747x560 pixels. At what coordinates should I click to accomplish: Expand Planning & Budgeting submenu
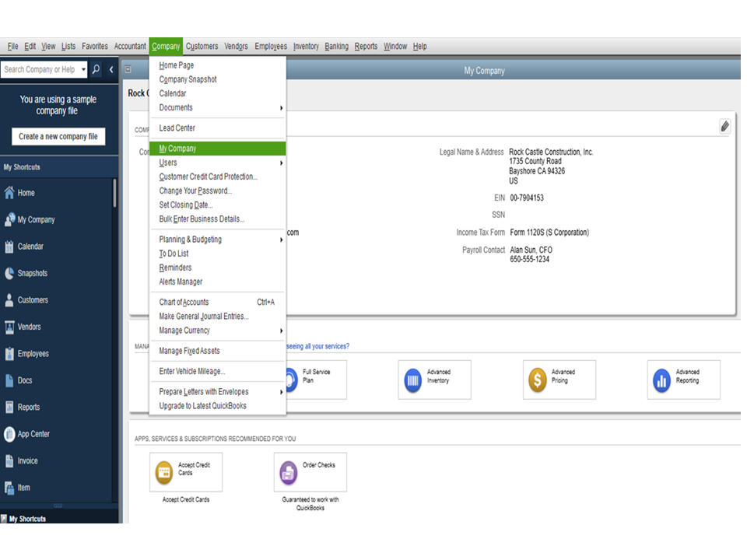coord(281,240)
